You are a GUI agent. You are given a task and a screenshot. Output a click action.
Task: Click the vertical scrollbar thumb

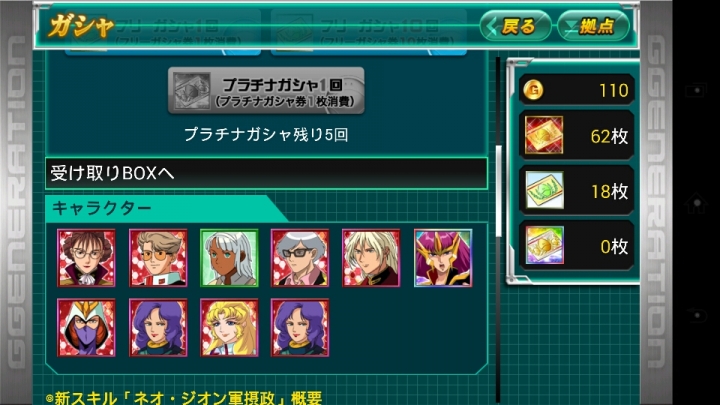(498, 191)
